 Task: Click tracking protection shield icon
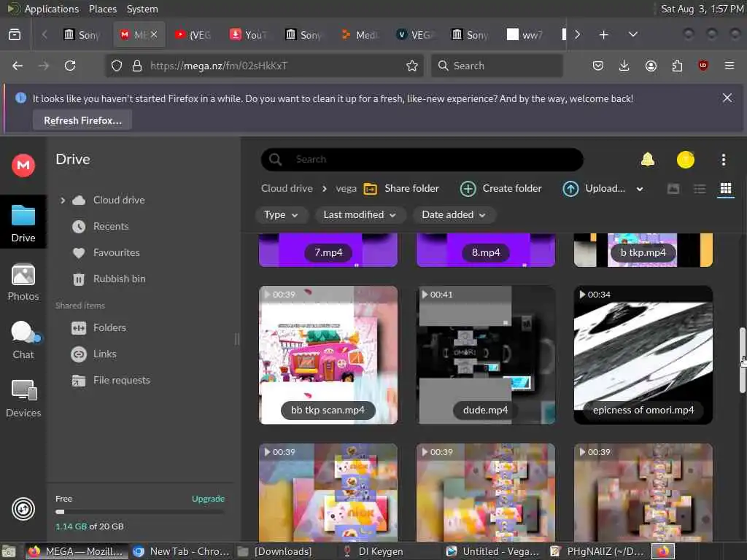[116, 66]
